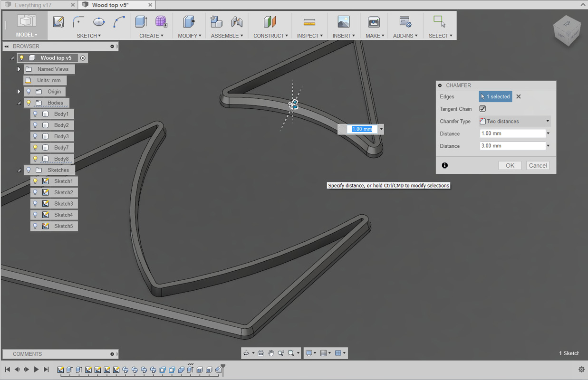
Task: Select the Pan hand tool in navigation bar
Action: click(x=271, y=353)
